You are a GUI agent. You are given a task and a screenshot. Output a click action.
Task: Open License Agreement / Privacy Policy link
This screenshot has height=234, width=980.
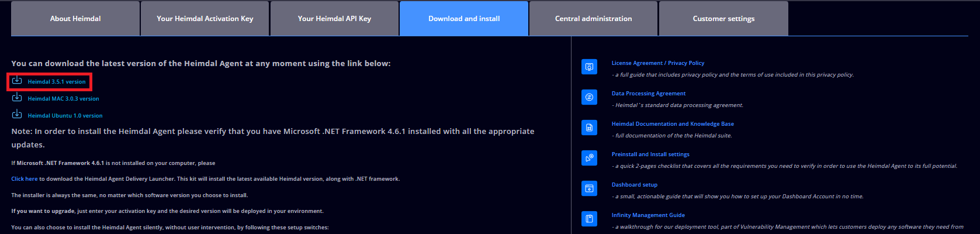coord(658,63)
